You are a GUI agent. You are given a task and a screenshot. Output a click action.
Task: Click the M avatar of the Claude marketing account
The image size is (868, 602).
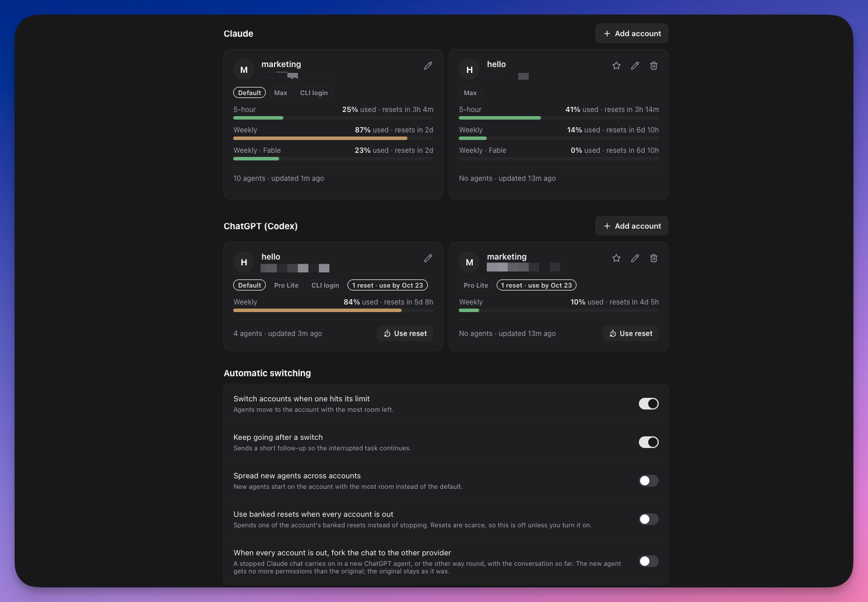(244, 70)
